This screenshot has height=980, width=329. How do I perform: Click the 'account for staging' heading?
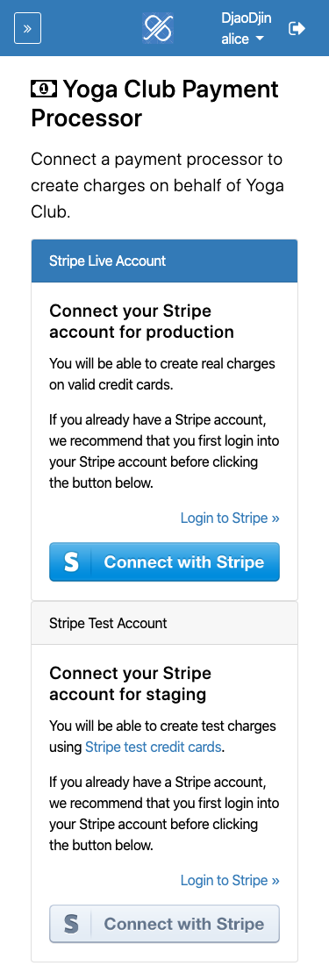tap(130, 683)
